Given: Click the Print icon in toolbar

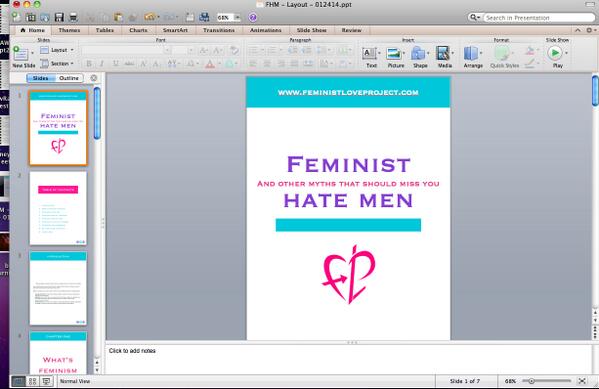Looking at the screenshot, I should 73,17.
